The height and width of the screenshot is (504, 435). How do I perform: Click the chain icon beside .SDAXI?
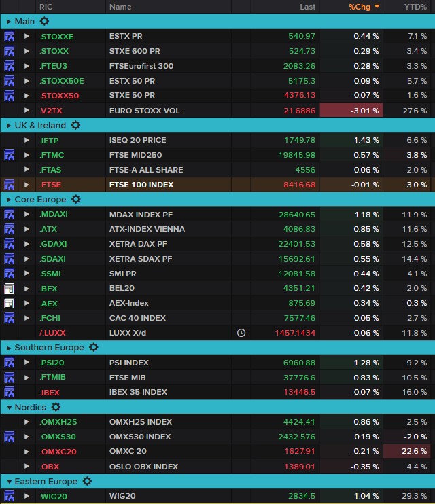click(10, 259)
